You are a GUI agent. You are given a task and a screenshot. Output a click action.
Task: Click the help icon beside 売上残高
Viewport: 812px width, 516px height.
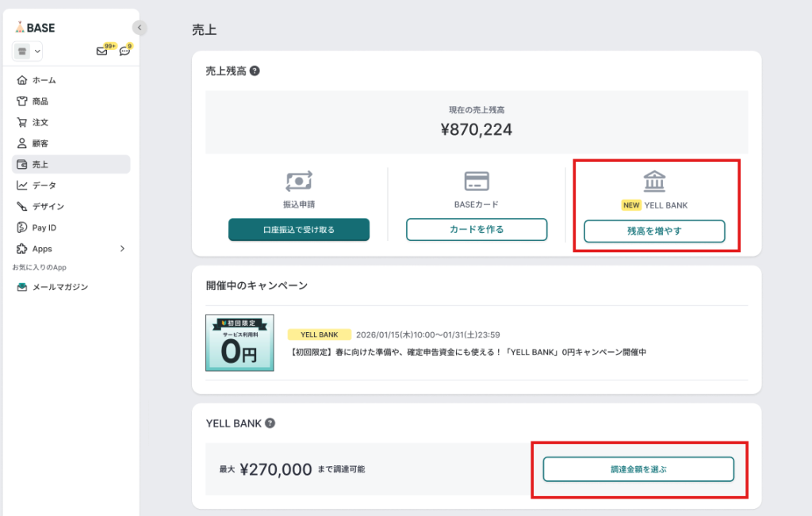coord(255,71)
